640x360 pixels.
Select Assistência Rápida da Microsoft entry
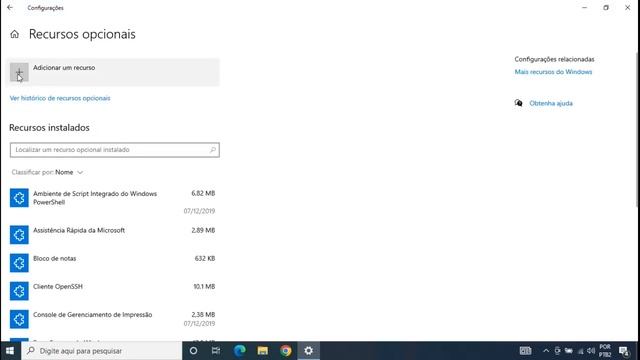(x=113, y=235)
